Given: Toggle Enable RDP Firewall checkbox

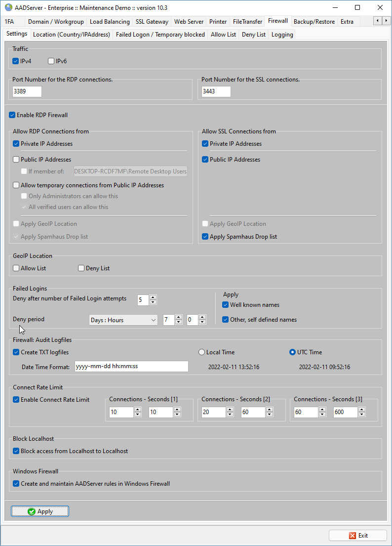Looking at the screenshot, I should (x=12, y=115).
